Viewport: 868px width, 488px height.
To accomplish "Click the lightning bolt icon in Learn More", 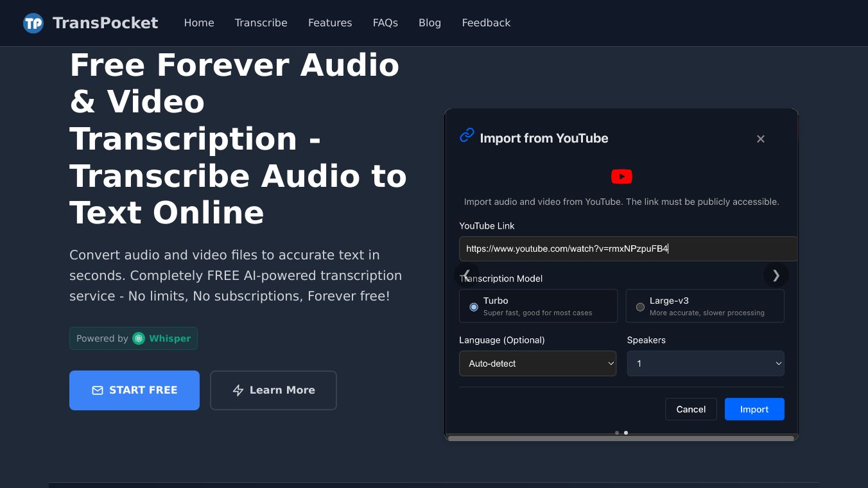I will pyautogui.click(x=238, y=390).
